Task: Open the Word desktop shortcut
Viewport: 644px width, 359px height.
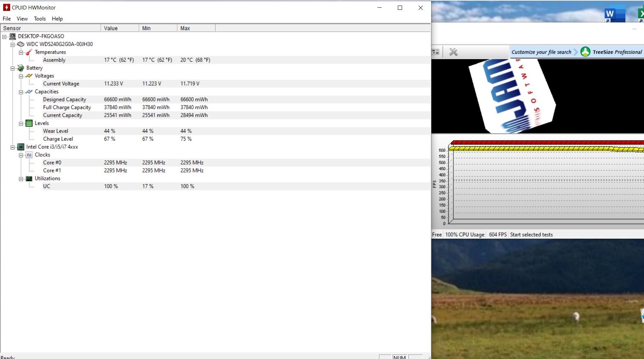Action: click(614, 14)
